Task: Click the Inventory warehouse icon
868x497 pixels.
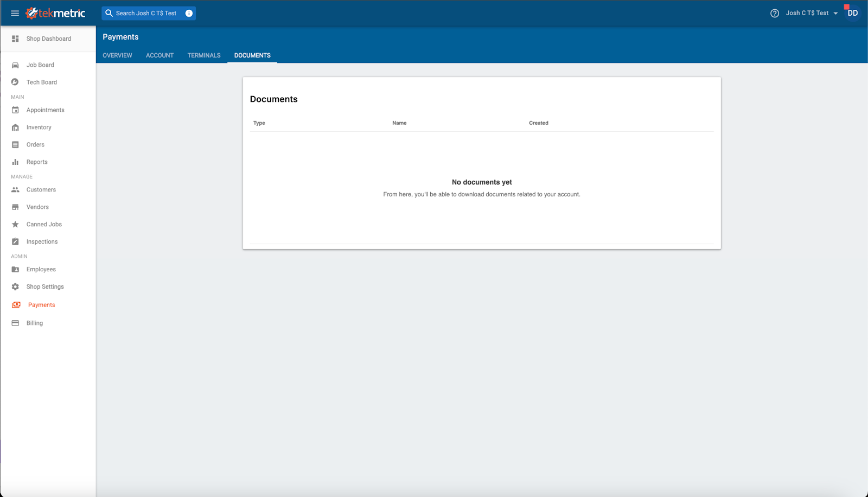Action: (15, 128)
